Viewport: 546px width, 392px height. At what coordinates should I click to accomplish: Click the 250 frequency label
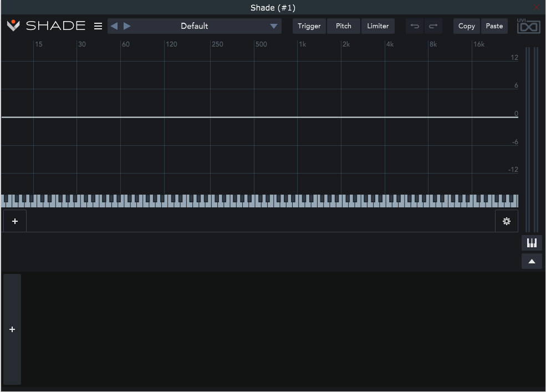pyautogui.click(x=218, y=44)
